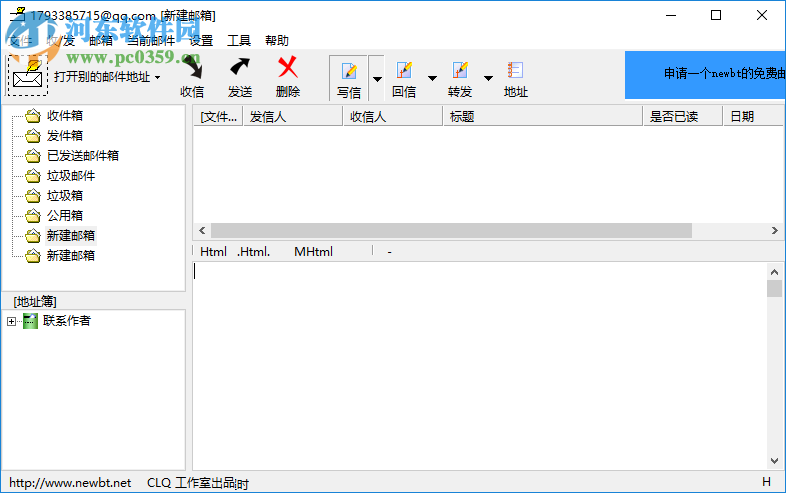Open the 当前邮件 menu
Viewport: 786px width, 493px height.
tap(151, 41)
